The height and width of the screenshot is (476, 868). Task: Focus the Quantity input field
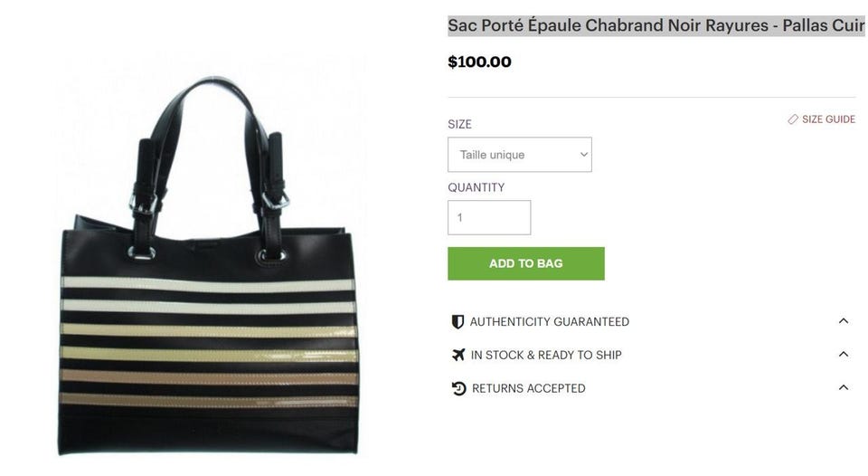point(489,218)
